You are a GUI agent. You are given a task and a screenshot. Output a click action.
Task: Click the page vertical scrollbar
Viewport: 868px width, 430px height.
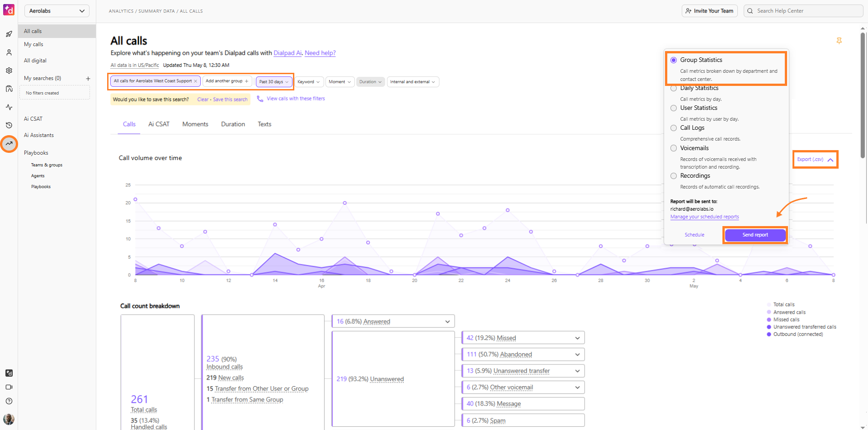coord(863,95)
